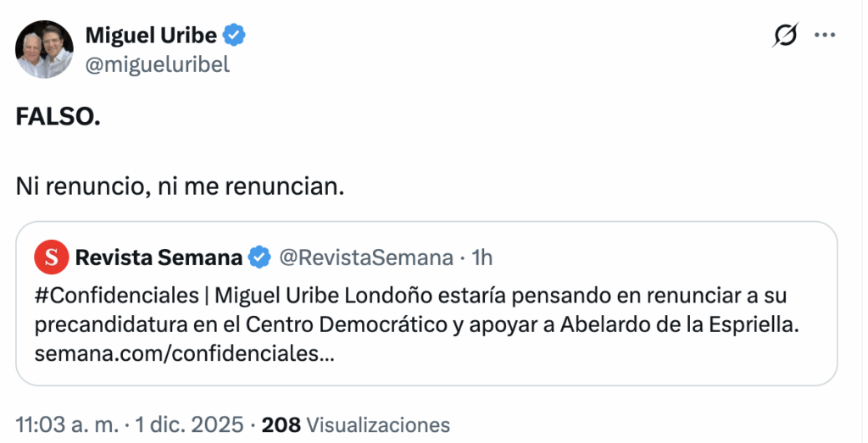Follow the semana.com/confidenciales link

[184, 352]
